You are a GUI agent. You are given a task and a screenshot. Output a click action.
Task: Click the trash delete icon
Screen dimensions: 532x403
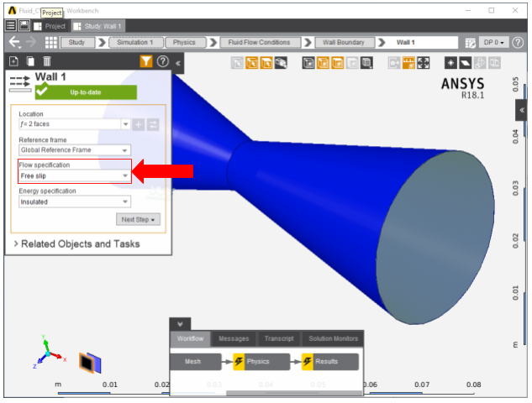pyautogui.click(x=47, y=61)
